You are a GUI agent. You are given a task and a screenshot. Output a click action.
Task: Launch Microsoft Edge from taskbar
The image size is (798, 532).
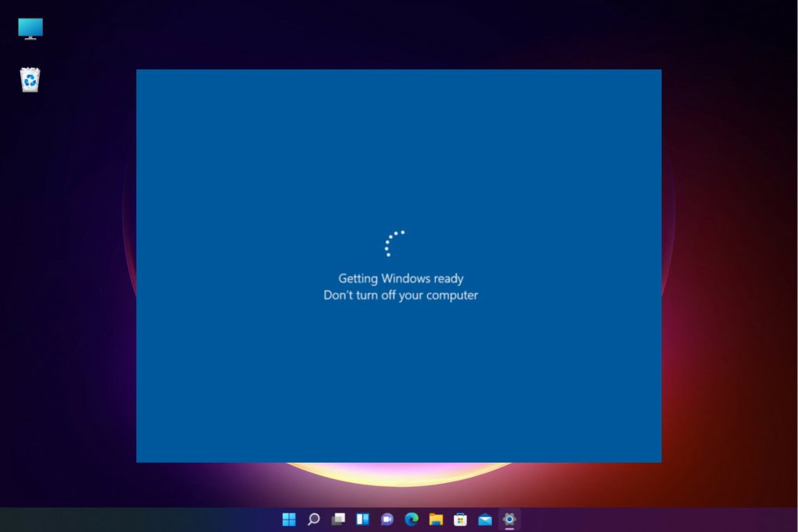(x=411, y=519)
